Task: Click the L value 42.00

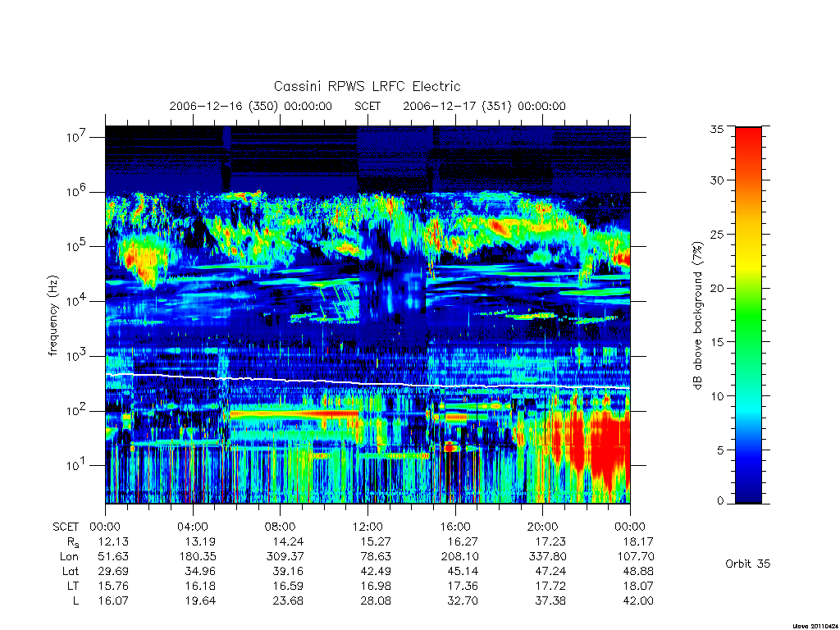Action: (638, 600)
